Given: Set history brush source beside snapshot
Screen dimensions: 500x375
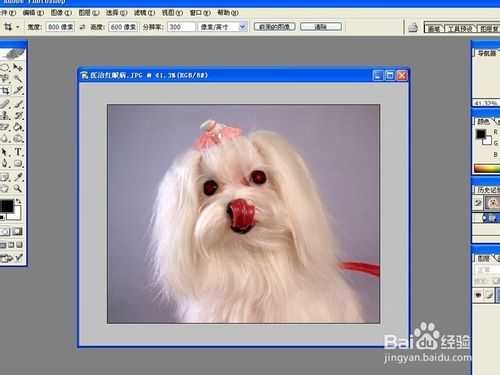Looking at the screenshot, I should 478,202.
